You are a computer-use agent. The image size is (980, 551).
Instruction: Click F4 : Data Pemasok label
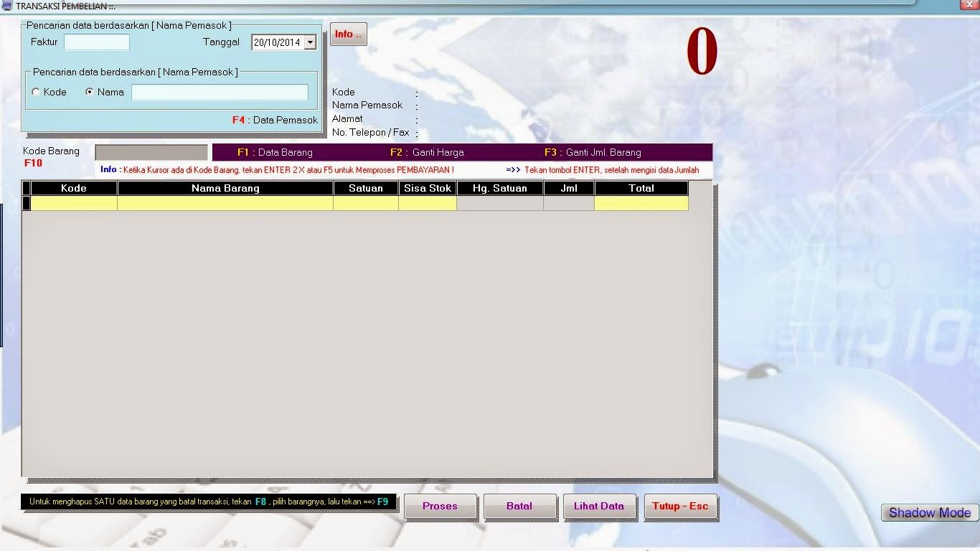tap(275, 121)
